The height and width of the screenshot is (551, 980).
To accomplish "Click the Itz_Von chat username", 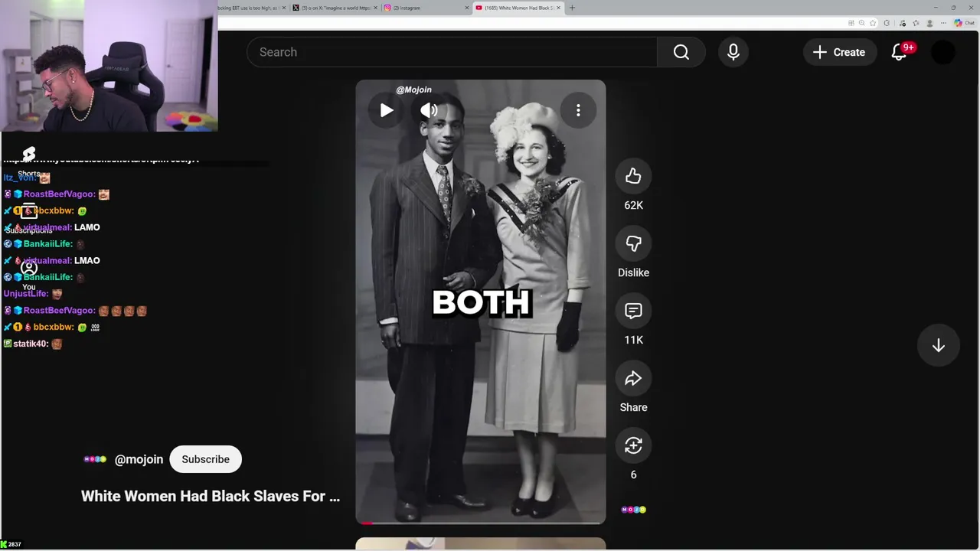I will [19, 178].
